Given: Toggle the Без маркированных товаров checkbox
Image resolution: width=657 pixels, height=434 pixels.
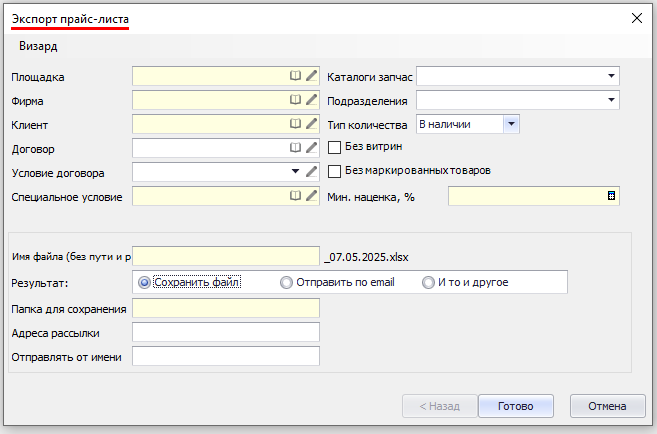Looking at the screenshot, I should click(x=336, y=171).
